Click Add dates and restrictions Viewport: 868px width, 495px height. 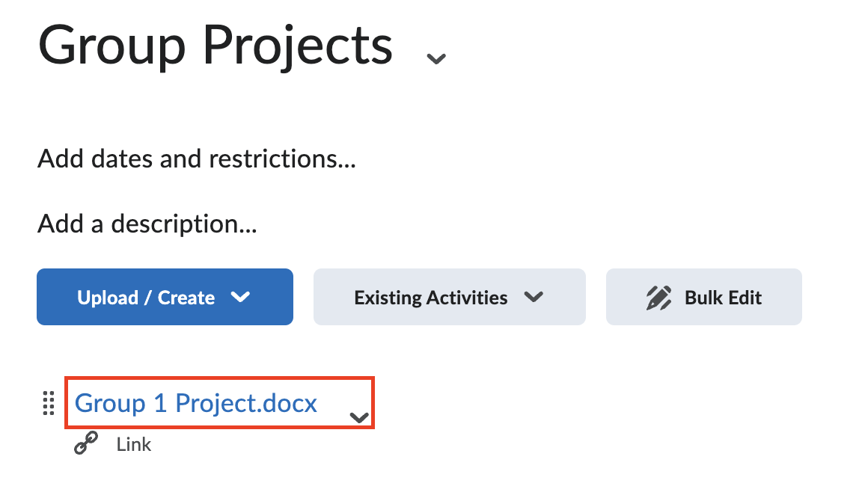point(196,159)
